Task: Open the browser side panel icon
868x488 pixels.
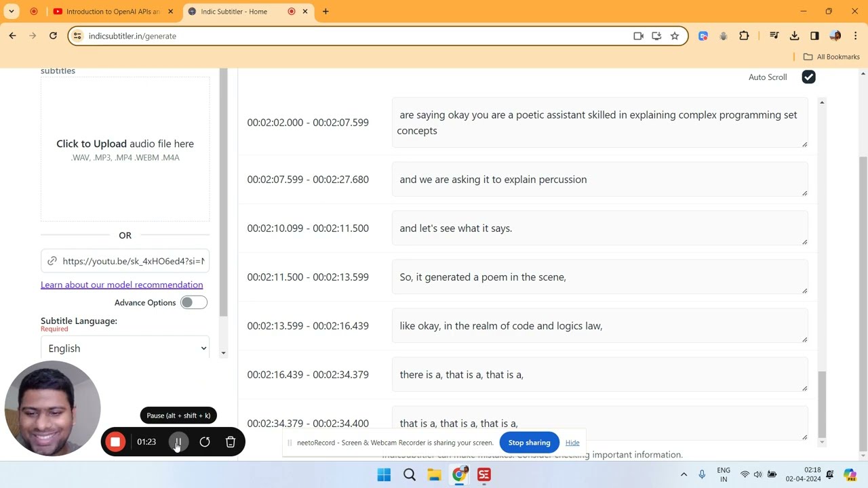Action: click(814, 36)
